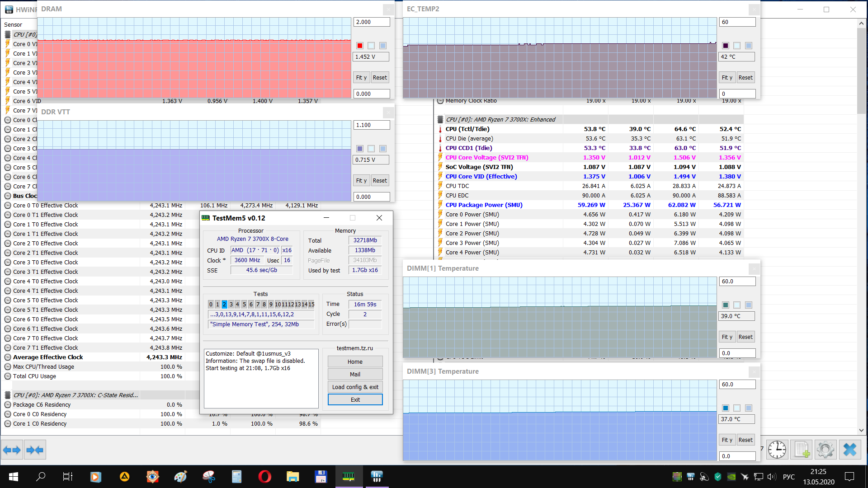Click the logging start sheet icon

(x=802, y=450)
